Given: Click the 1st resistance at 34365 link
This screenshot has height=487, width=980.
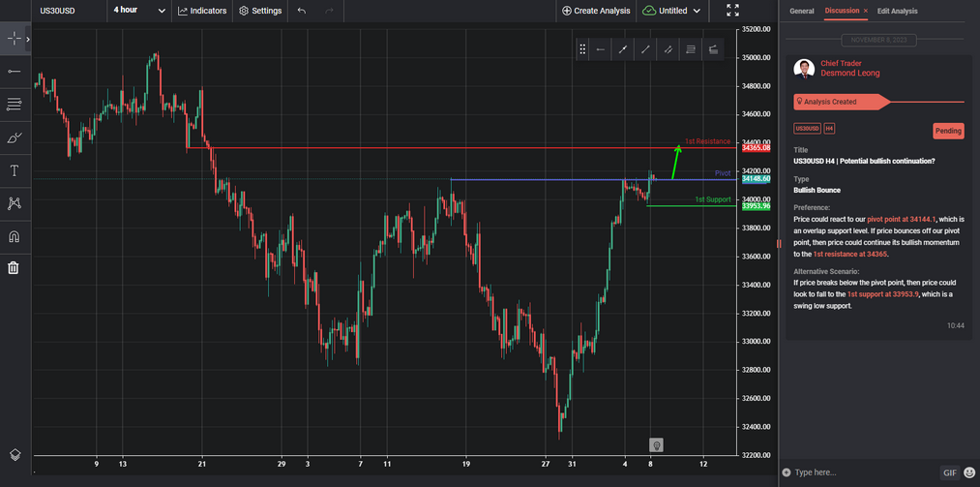Looking at the screenshot, I should point(850,255).
